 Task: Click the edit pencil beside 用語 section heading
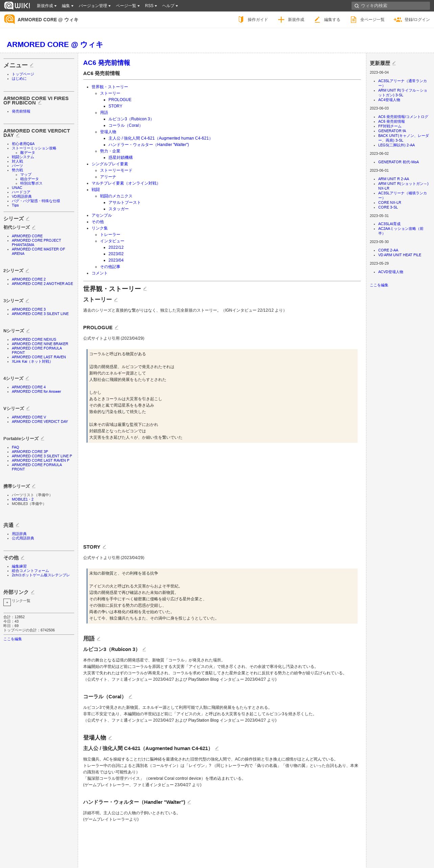[x=98, y=639]
